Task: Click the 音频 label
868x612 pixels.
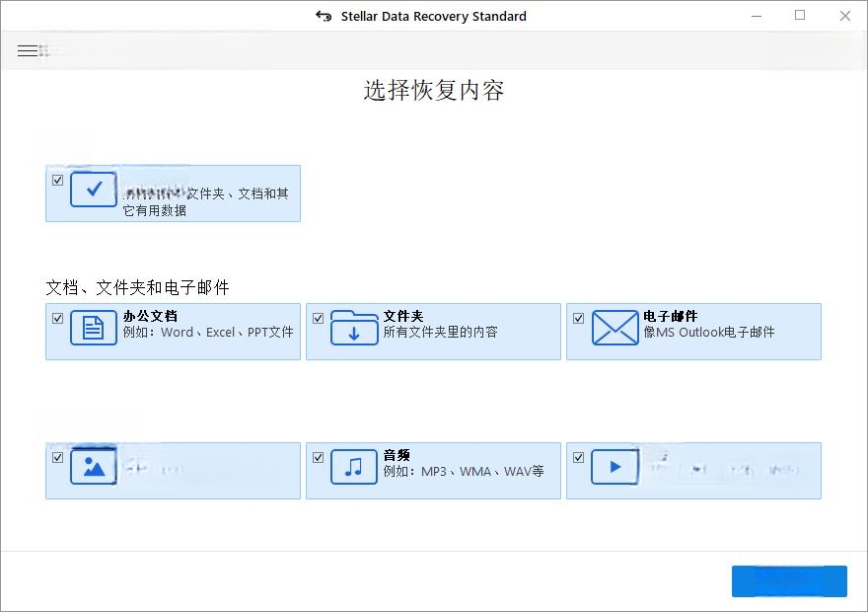Action: coord(397,455)
